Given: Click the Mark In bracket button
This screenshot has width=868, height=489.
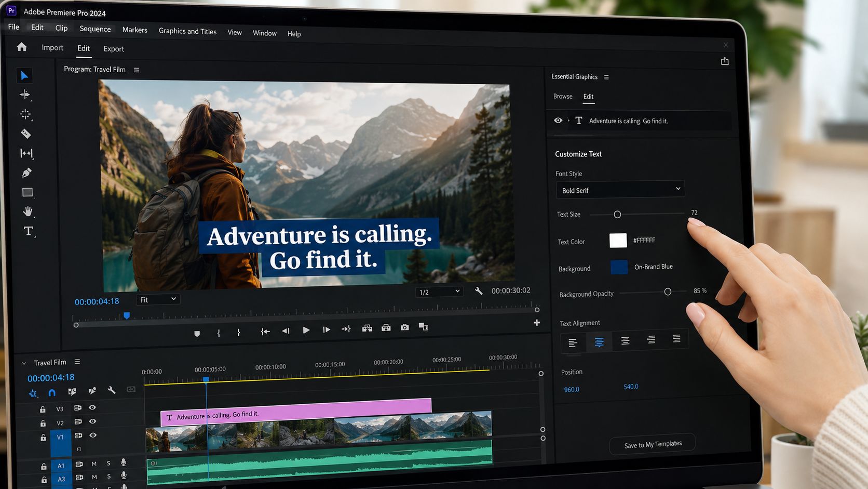Looking at the screenshot, I should pos(219,333).
